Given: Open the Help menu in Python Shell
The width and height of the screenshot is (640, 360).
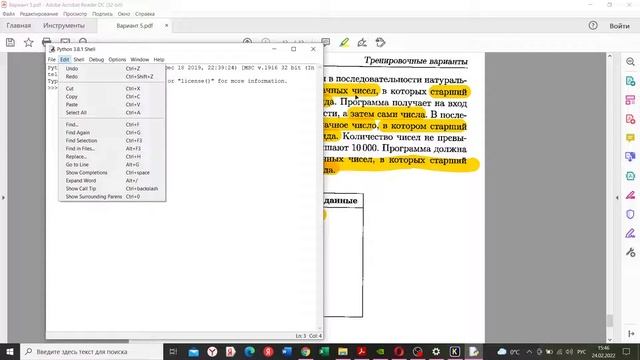Looking at the screenshot, I should [x=159, y=60].
